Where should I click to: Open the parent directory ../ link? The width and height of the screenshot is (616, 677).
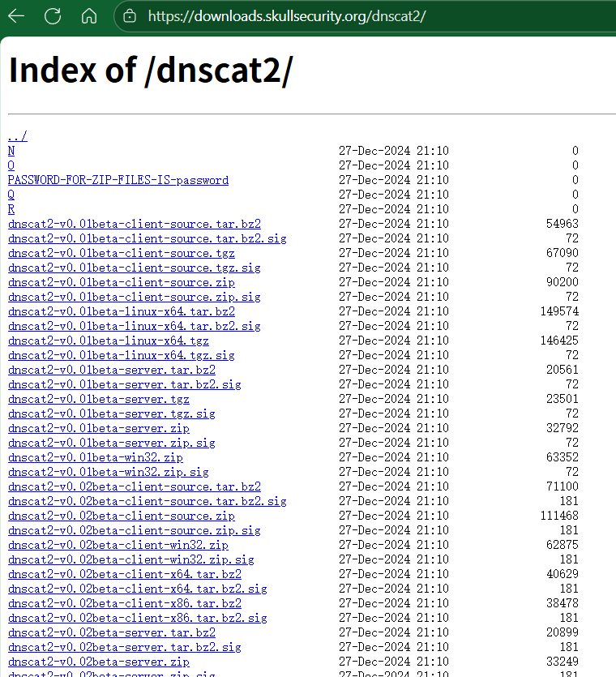[x=18, y=136]
